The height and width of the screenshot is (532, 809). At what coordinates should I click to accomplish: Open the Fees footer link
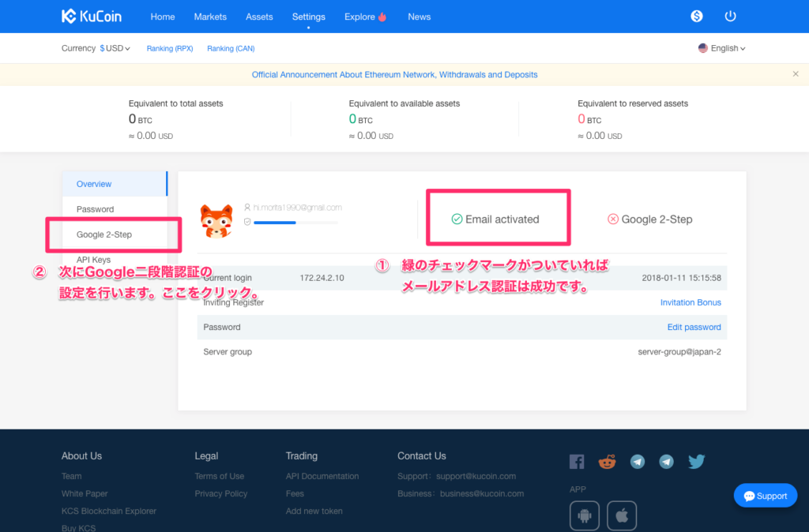pyautogui.click(x=295, y=494)
